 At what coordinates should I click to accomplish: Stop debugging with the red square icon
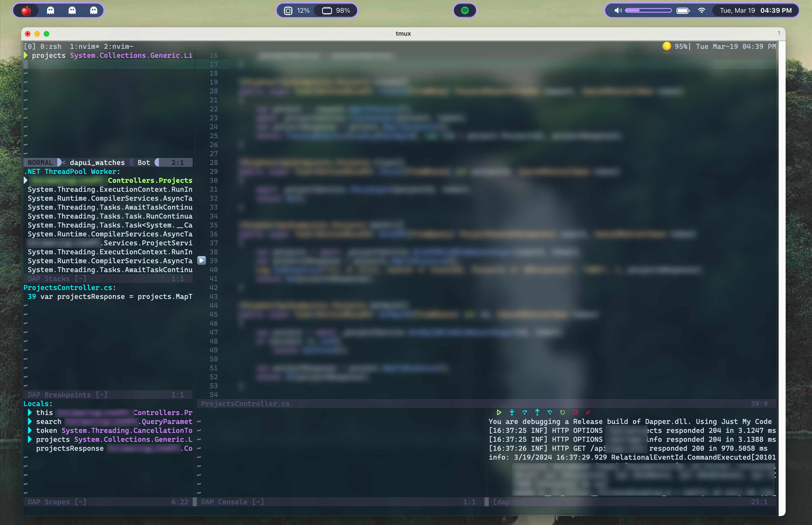[575, 412]
